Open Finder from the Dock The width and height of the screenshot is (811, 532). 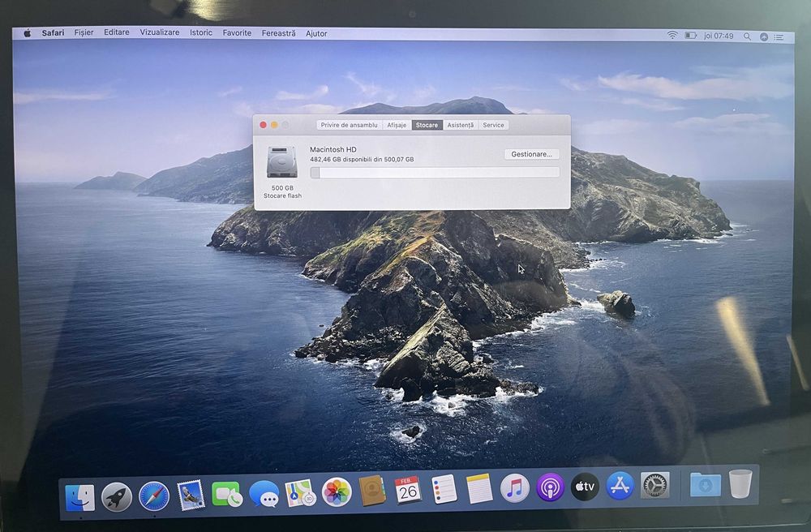click(80, 497)
